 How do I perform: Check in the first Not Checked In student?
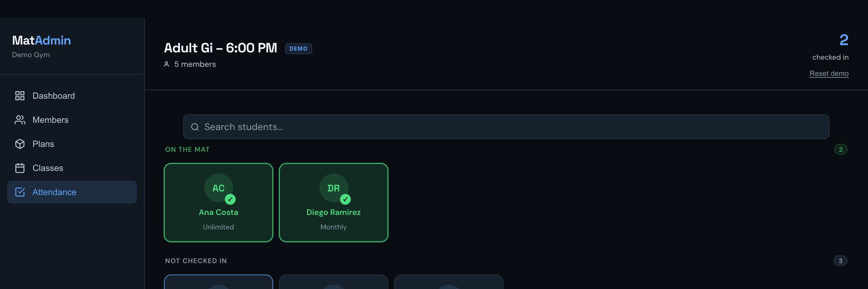click(218, 282)
